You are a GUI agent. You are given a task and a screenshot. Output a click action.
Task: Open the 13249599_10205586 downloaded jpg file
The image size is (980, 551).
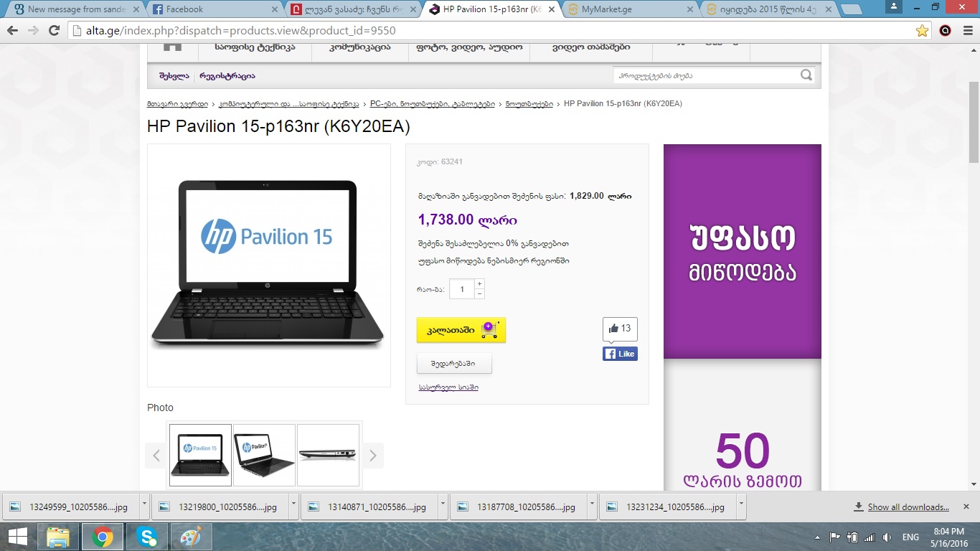[x=70, y=507]
